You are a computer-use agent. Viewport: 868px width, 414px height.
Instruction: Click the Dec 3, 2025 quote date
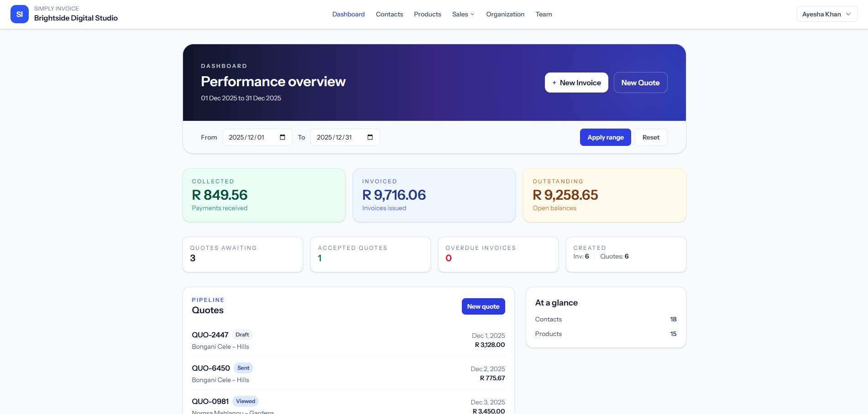pyautogui.click(x=488, y=402)
